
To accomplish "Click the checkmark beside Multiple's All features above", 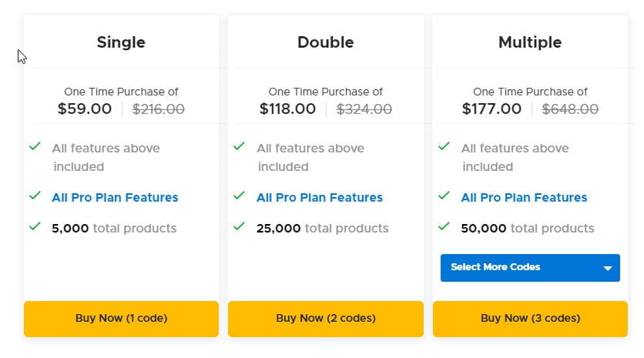I will pos(444,146).
